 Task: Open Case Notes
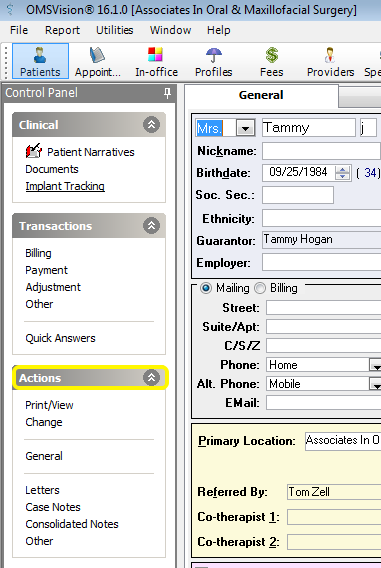[53, 508]
